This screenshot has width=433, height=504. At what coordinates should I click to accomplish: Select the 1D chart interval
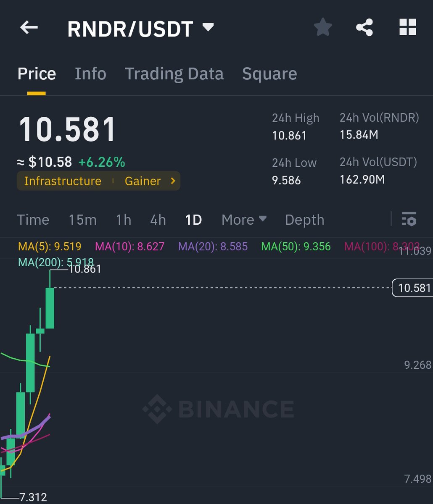click(x=194, y=220)
